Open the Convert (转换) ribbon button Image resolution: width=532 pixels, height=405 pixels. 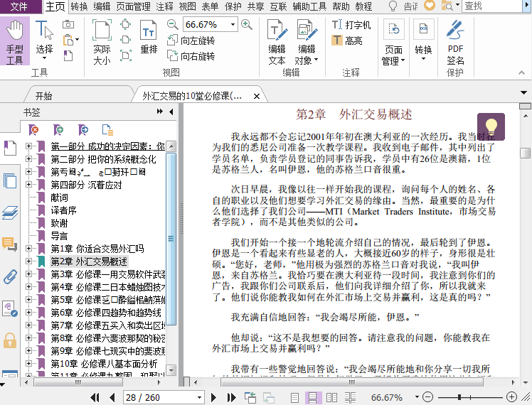pos(423,40)
